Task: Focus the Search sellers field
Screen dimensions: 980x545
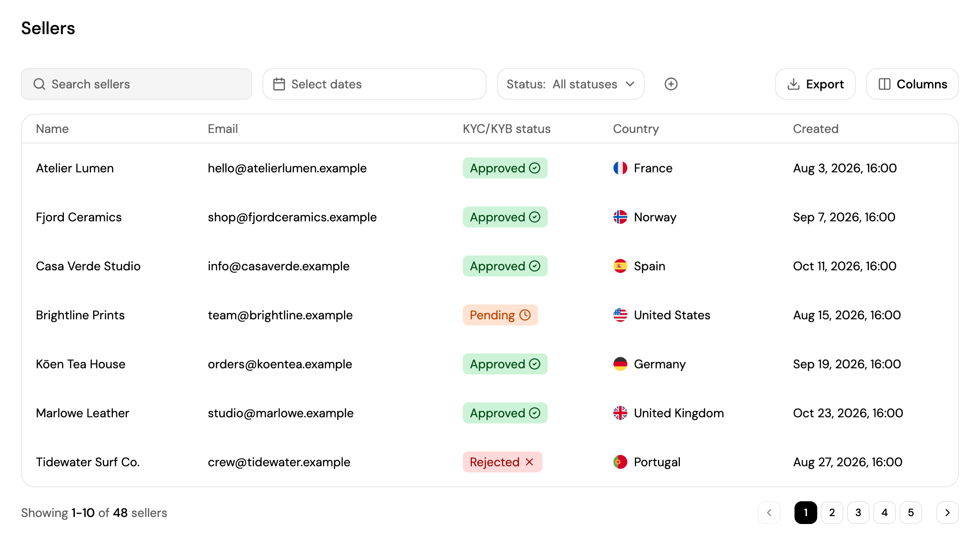Action: [136, 84]
